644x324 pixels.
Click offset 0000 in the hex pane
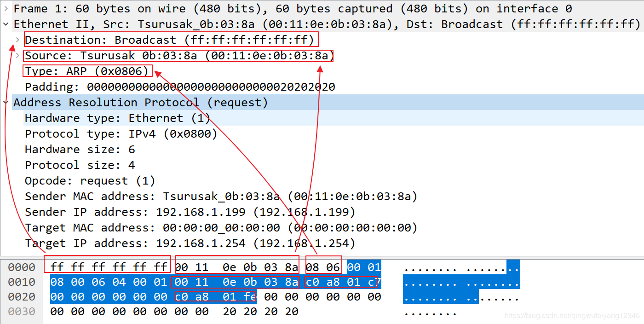[x=22, y=267]
